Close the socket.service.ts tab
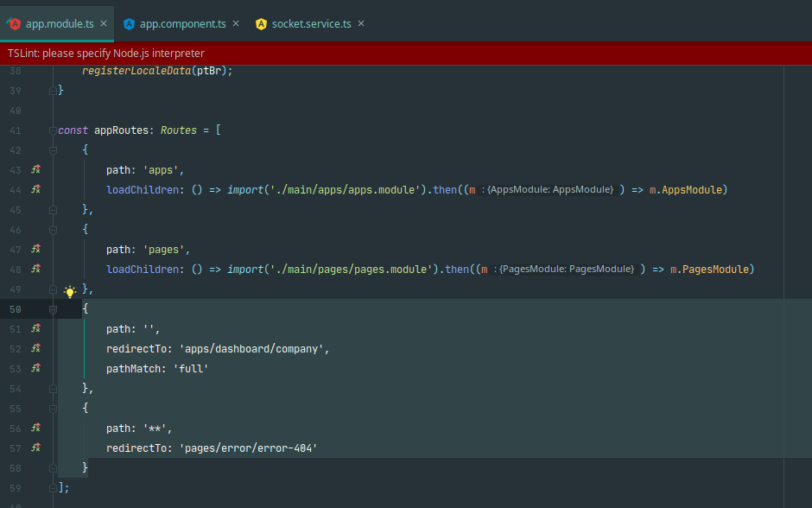812x508 pixels. point(361,24)
